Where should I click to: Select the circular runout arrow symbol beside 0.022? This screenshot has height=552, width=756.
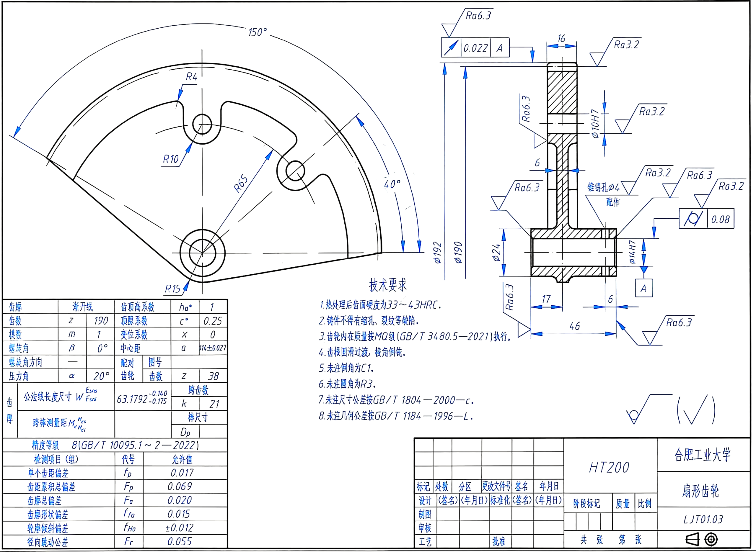pyautogui.click(x=451, y=48)
